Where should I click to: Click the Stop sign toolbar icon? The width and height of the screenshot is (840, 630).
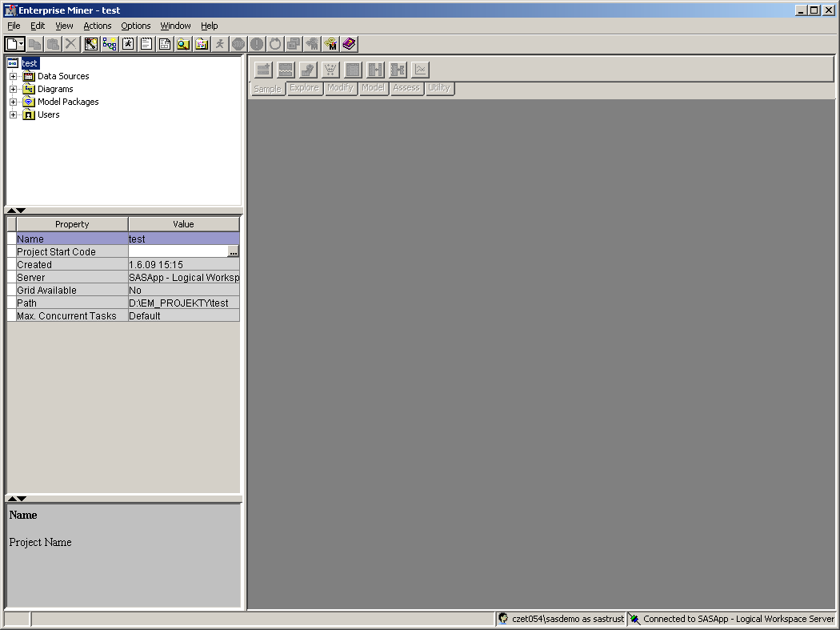238,44
